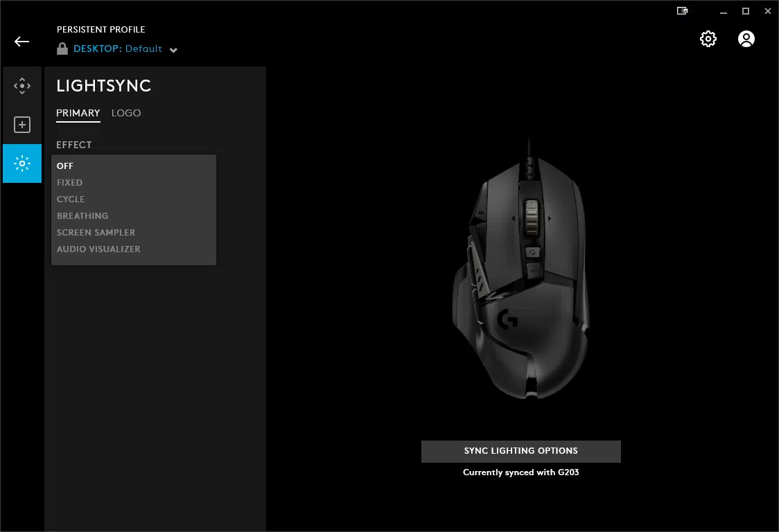Click SYNC LIGHTING OPTIONS button
Screen dimensions: 779x532
pos(520,451)
